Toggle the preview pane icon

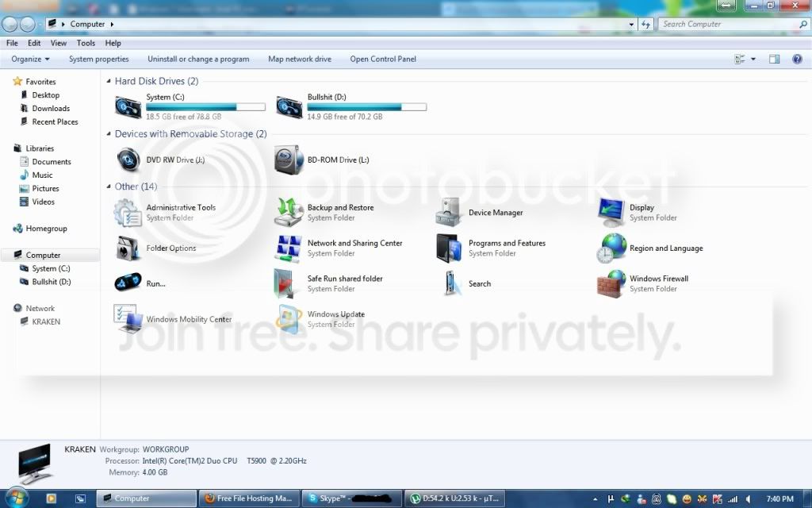coord(774,59)
